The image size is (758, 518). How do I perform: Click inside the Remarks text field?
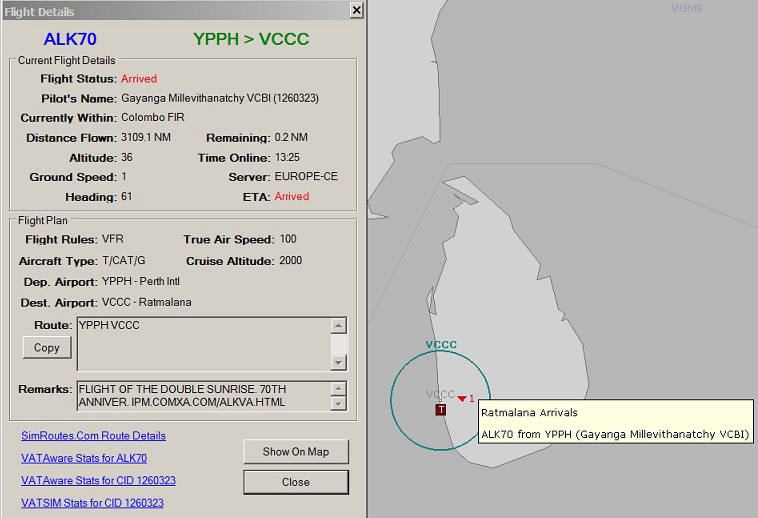coord(204,396)
